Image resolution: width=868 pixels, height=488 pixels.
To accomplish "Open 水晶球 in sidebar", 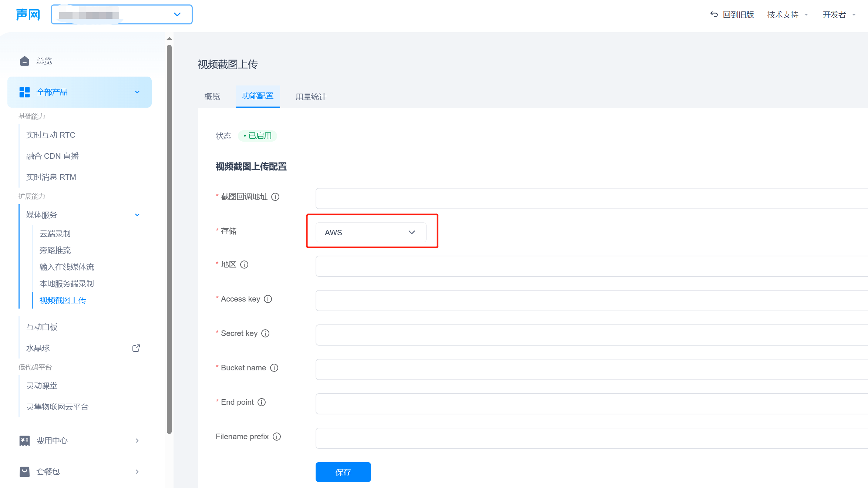I will coord(38,348).
